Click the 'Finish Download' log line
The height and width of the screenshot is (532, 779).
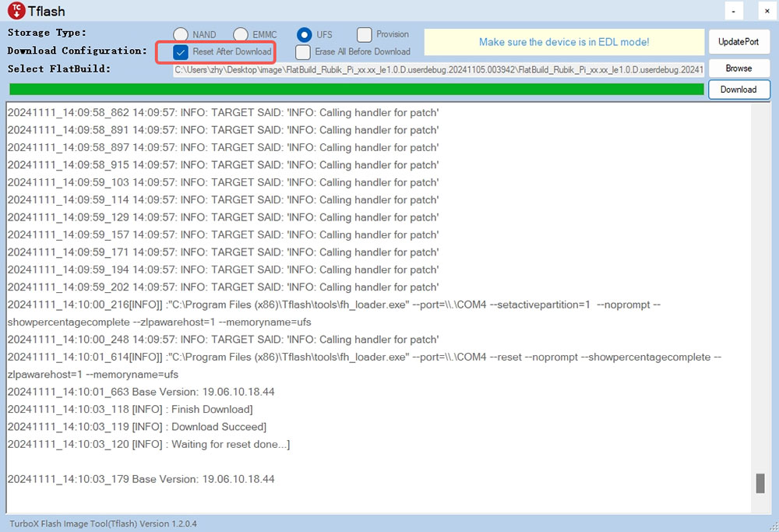(x=130, y=409)
